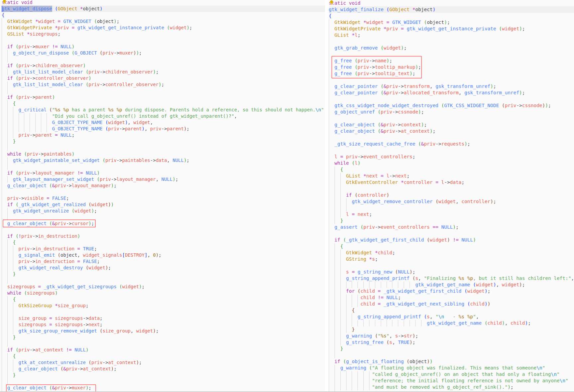Click the gtk_list_list_model_clear controller_observer line
The height and width of the screenshot is (392, 574).
(x=88, y=84)
